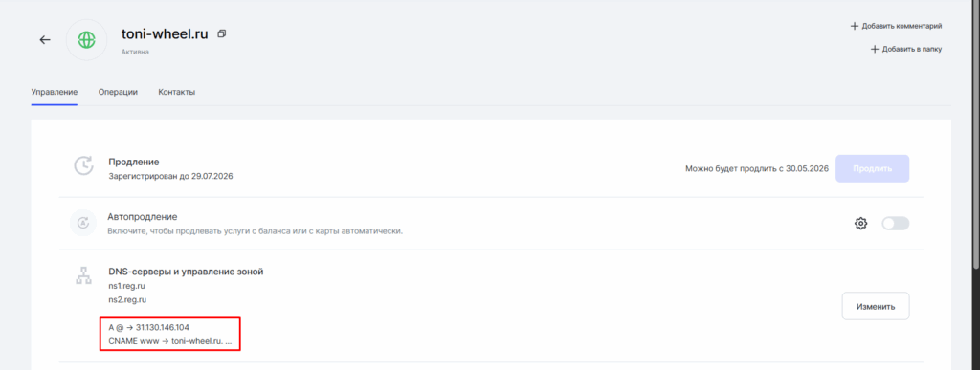This screenshot has height=370, width=980.
Task: Click the ns1.reg.ru server entry
Action: coord(127,286)
